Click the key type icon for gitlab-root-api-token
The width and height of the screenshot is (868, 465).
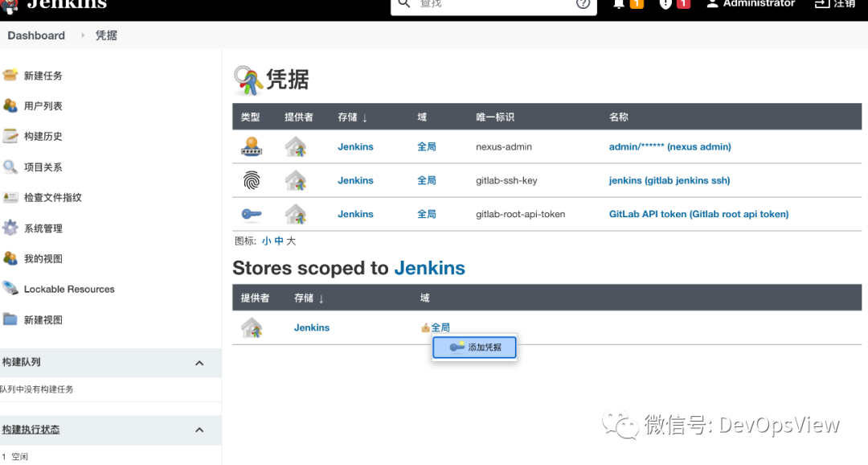click(x=252, y=214)
